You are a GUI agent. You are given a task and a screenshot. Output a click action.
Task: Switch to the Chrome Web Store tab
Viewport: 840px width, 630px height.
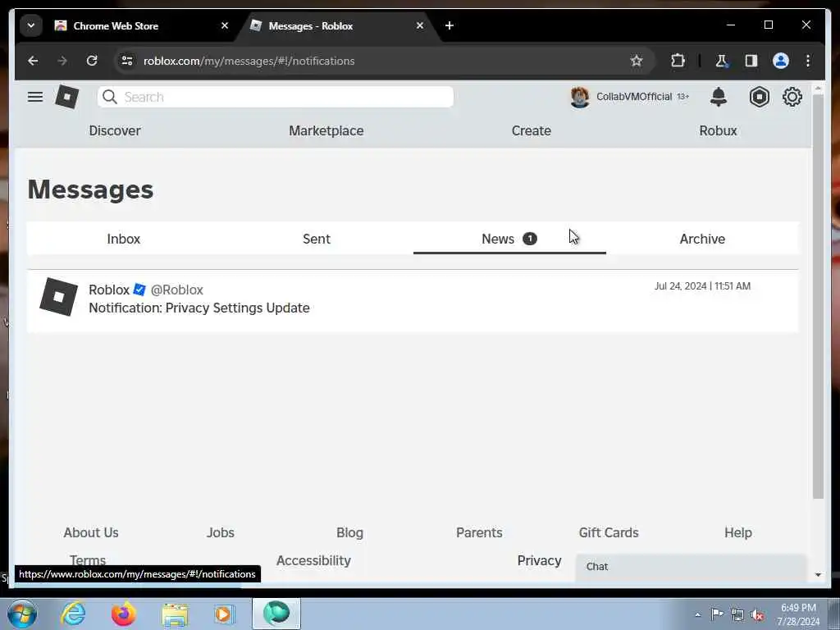[x=139, y=25]
